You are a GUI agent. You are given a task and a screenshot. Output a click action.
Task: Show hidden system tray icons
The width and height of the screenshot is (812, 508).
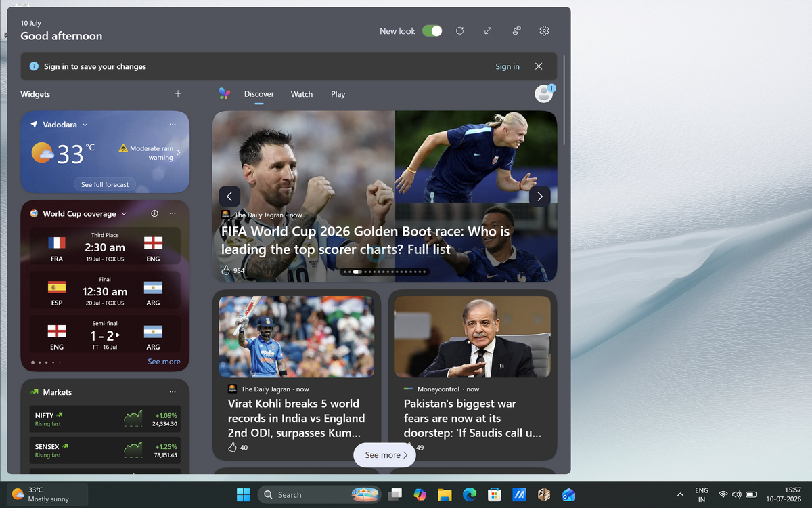tap(680, 494)
